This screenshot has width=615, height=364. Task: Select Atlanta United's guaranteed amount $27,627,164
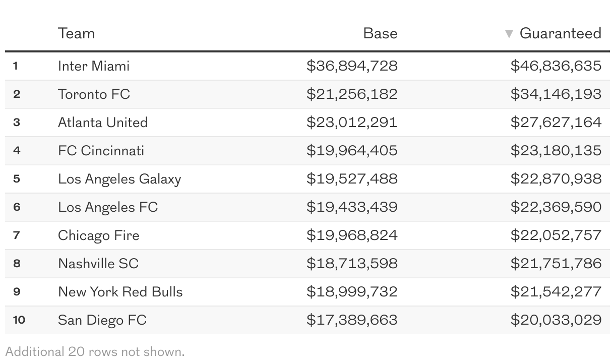pos(556,123)
